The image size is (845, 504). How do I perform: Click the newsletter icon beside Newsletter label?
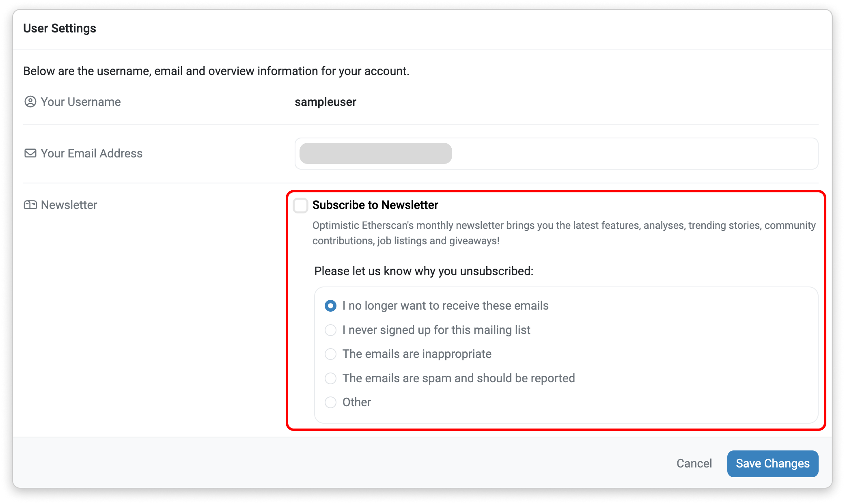point(30,205)
